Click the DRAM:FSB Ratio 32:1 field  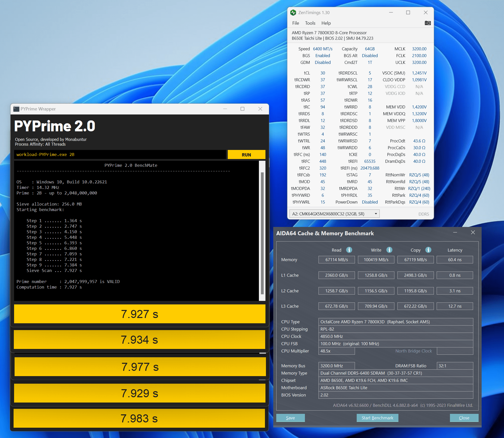point(455,366)
